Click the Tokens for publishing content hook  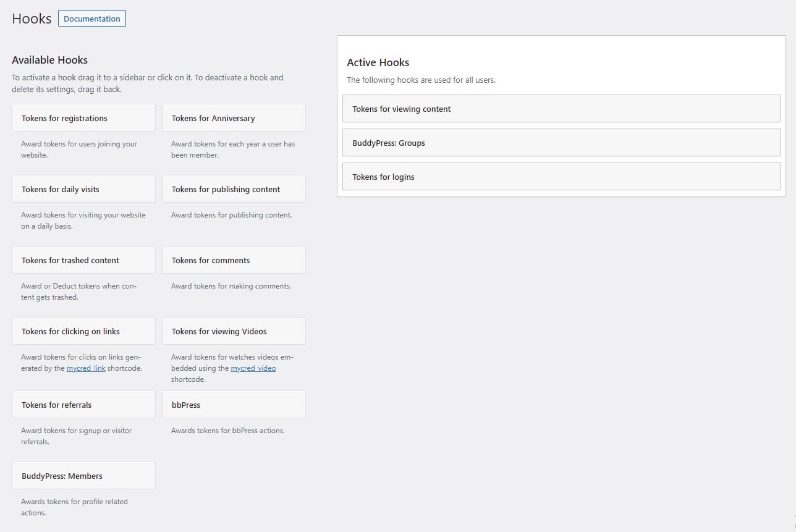pyautogui.click(x=234, y=189)
